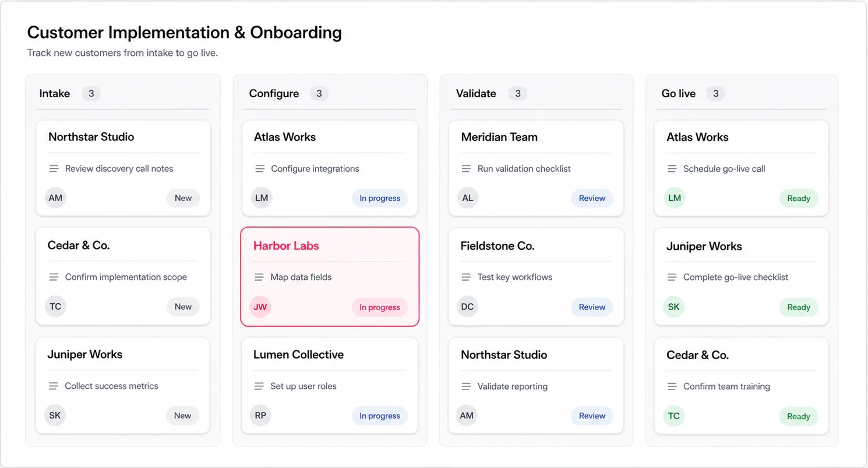
Task: Click the green SK avatar on Juniper Works go-live card
Action: tap(674, 307)
